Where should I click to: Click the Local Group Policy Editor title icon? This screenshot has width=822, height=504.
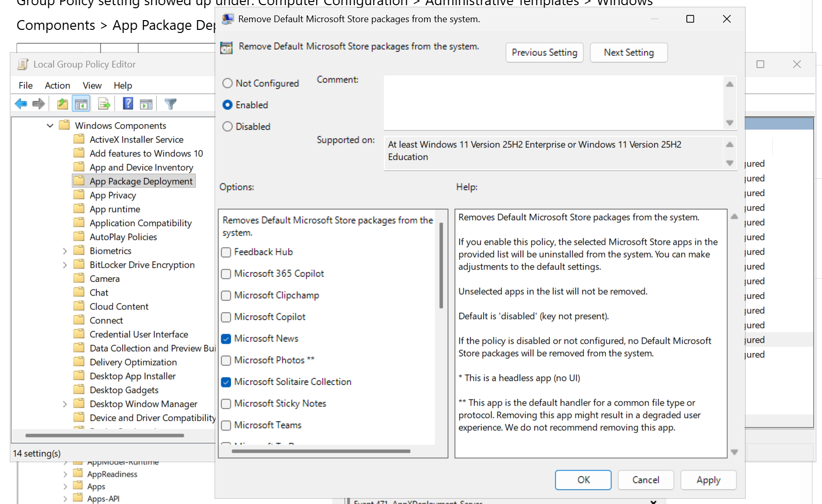pos(23,64)
